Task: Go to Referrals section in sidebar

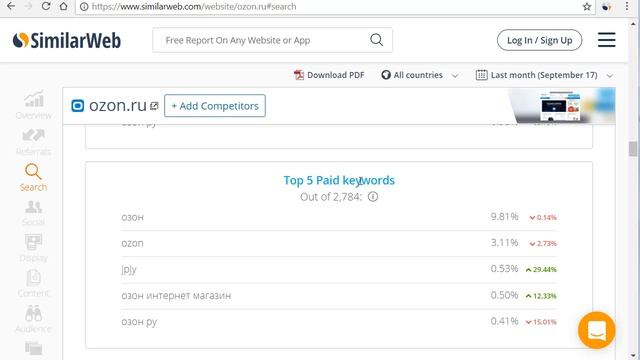Action: (x=33, y=142)
